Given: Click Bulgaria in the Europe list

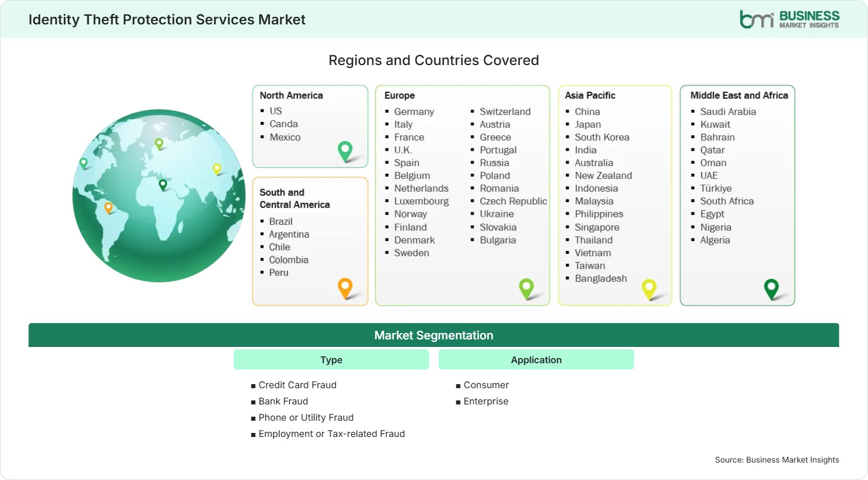Looking at the screenshot, I should tap(498, 240).
